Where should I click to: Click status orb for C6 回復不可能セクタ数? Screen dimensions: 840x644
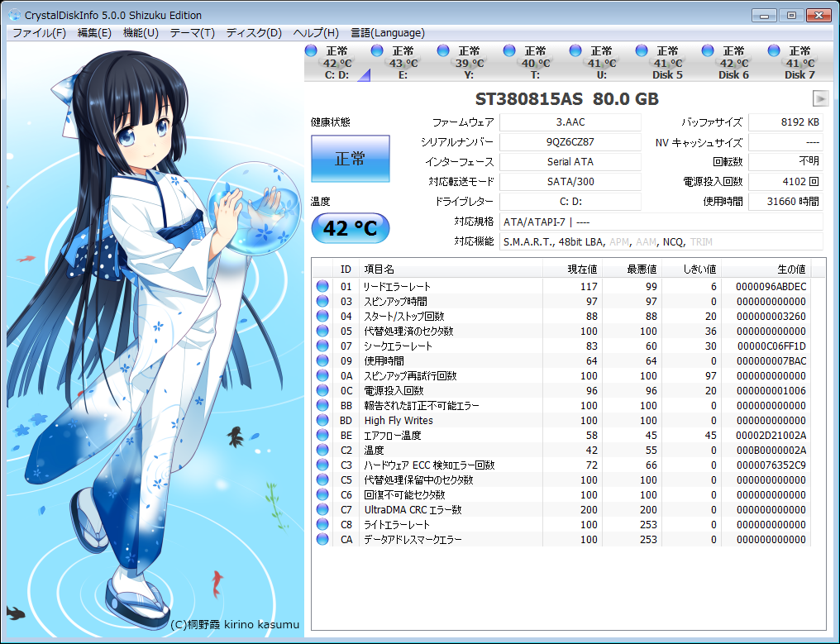(x=322, y=494)
